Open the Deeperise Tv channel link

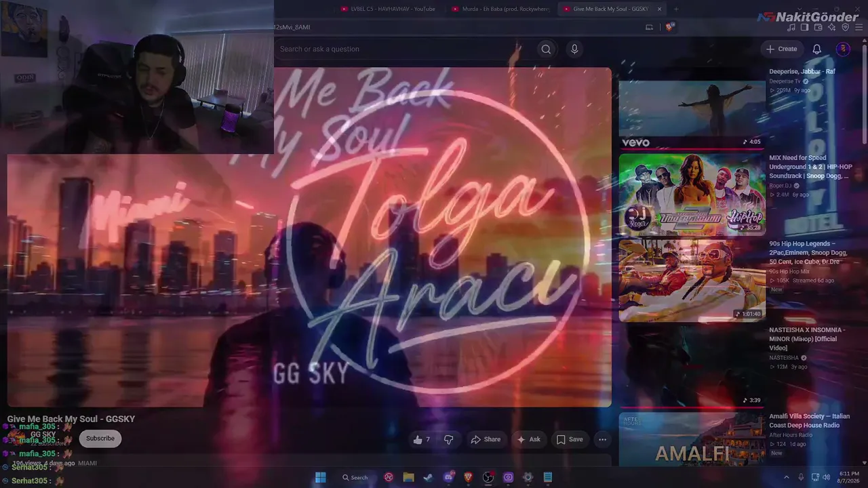pos(785,81)
